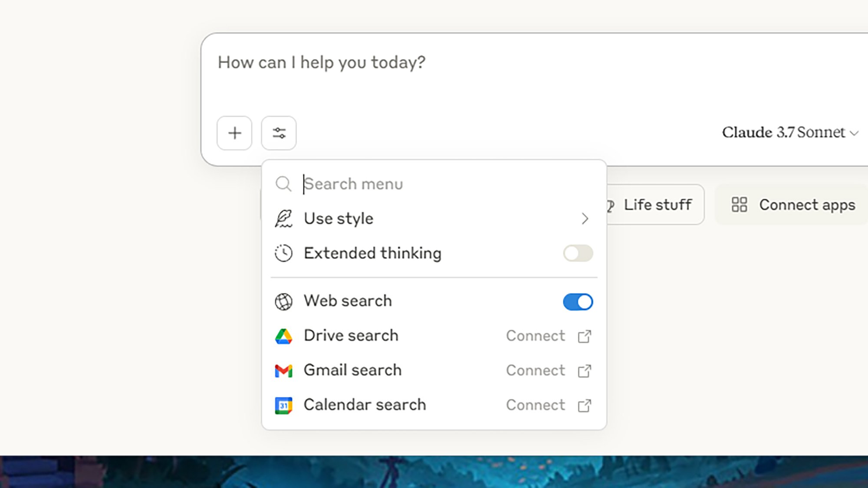Click the Gmail icon
This screenshot has width=868, height=488.
(283, 371)
